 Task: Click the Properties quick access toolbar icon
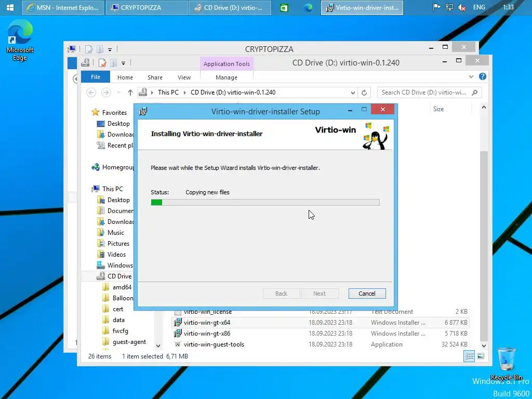point(102,63)
